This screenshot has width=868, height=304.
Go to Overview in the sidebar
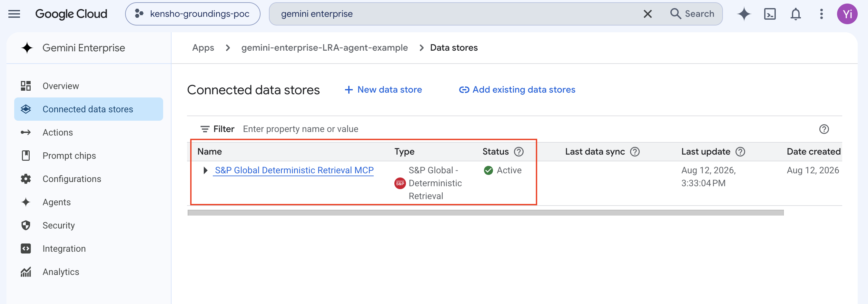point(89,86)
